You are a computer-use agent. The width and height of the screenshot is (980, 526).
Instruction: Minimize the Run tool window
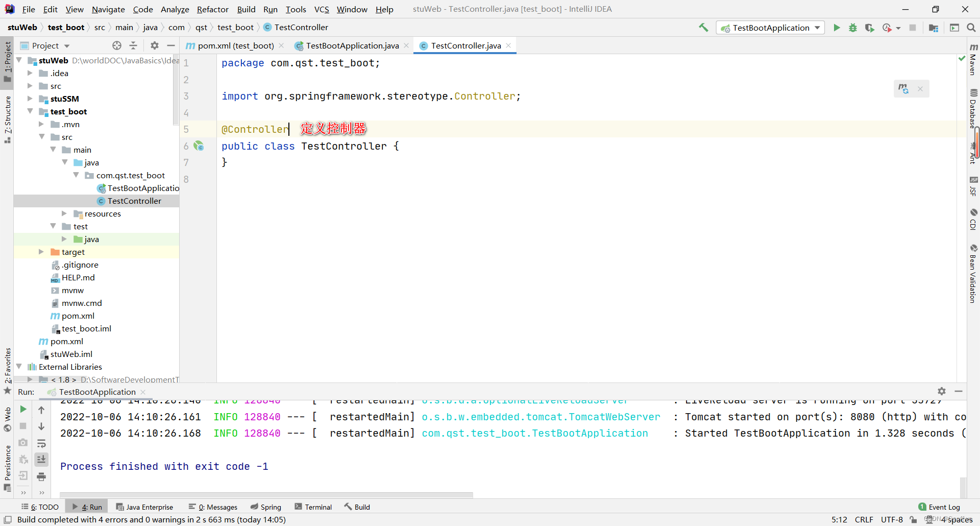(959, 391)
